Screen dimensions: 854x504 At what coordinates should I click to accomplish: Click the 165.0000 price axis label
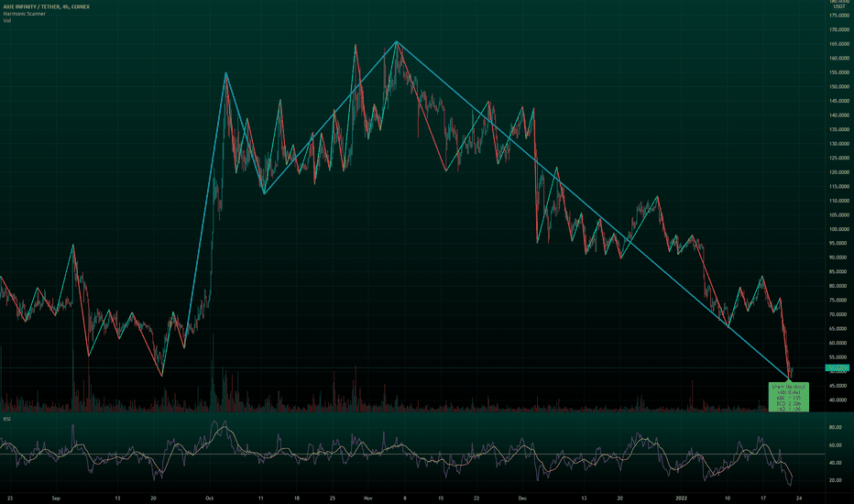(x=838, y=44)
